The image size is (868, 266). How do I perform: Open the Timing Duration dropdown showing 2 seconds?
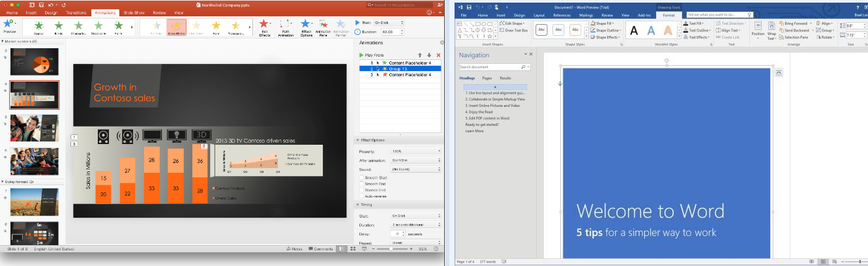point(415,224)
